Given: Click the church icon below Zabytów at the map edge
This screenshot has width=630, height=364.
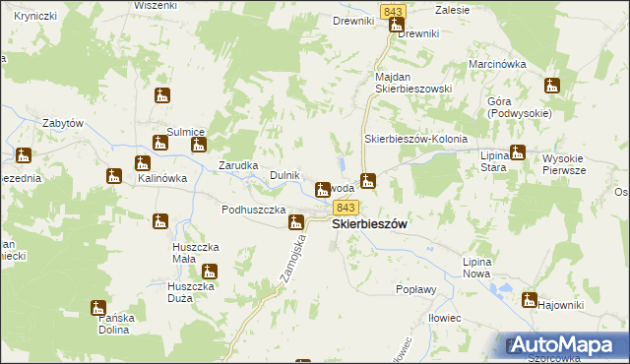Looking at the screenshot, I should pos(24,155).
